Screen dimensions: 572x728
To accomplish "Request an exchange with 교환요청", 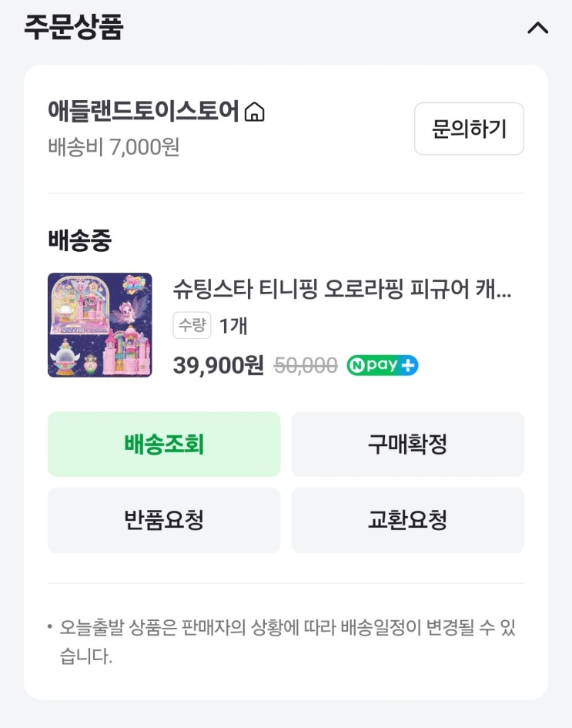I will click(x=407, y=520).
